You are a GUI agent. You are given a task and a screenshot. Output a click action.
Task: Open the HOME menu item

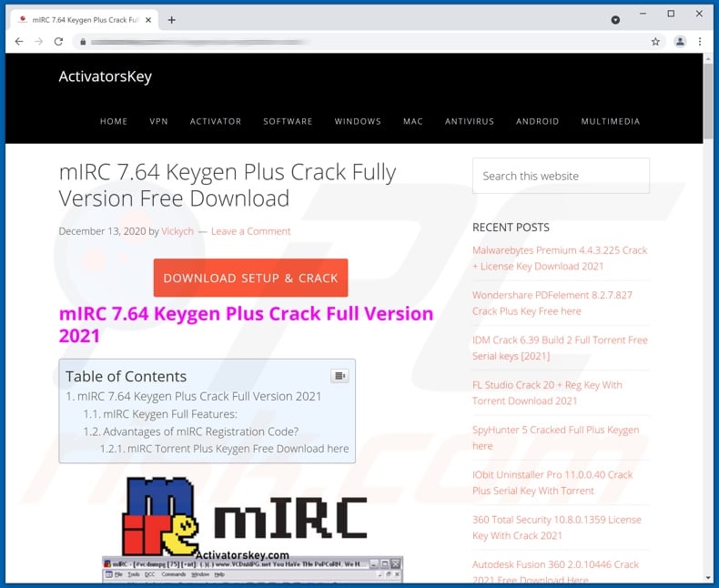pyautogui.click(x=114, y=121)
